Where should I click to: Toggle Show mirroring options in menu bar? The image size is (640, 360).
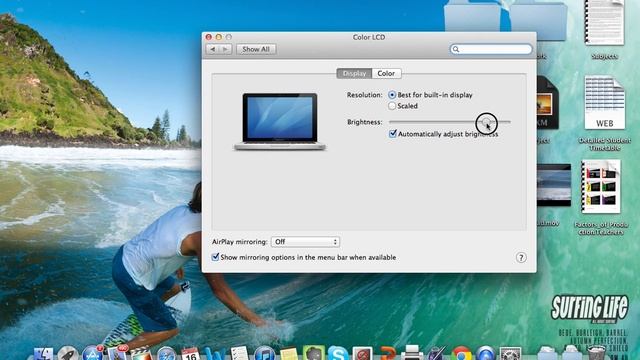click(x=215, y=257)
